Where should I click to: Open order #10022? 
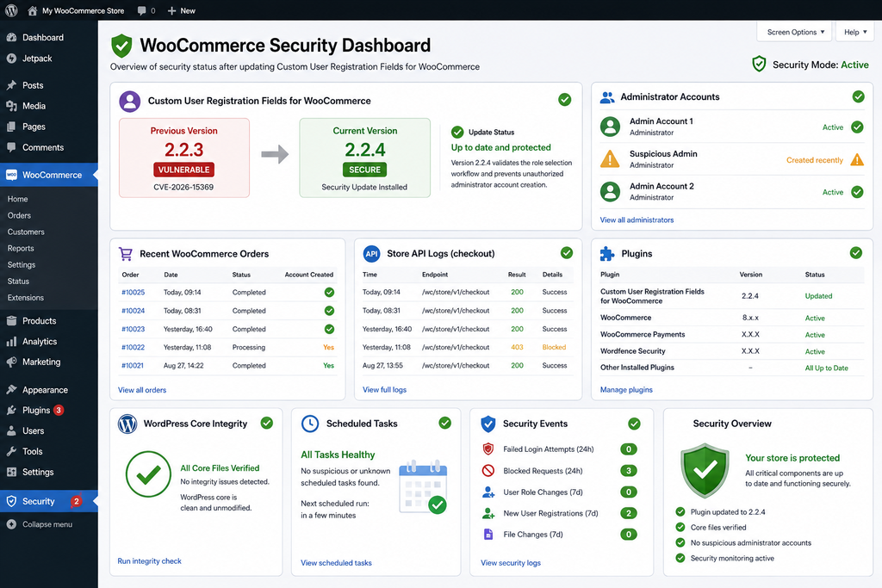[133, 348]
